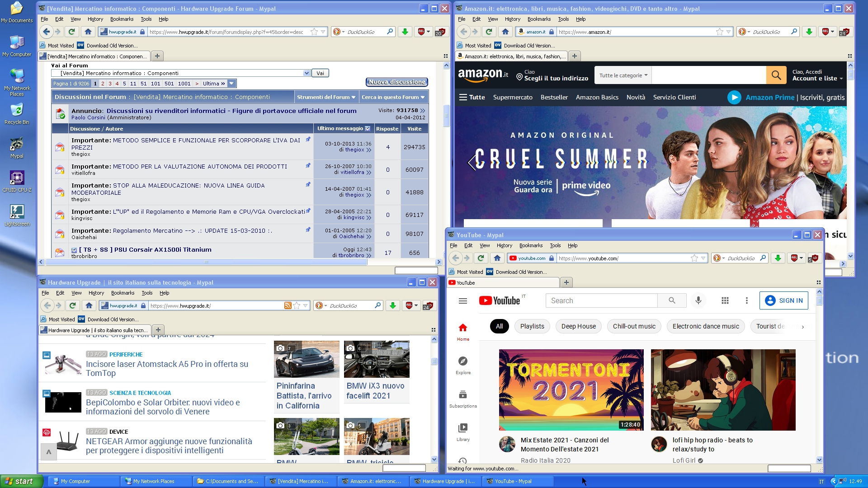Expand Cerca in questo Forum menu
Screen dimensions: 868x488
(x=393, y=97)
